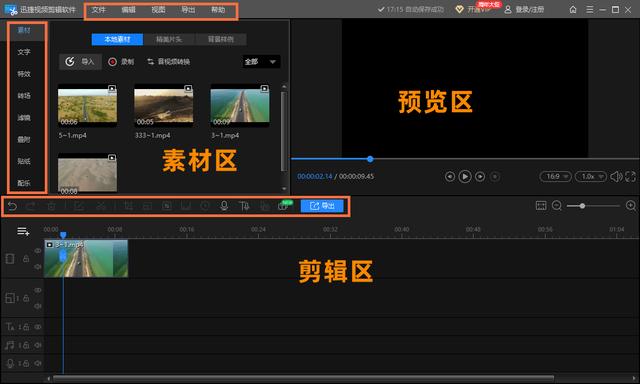The image size is (640, 384).
Task: Switch to the 精选片头 tab
Action: [x=169, y=39]
